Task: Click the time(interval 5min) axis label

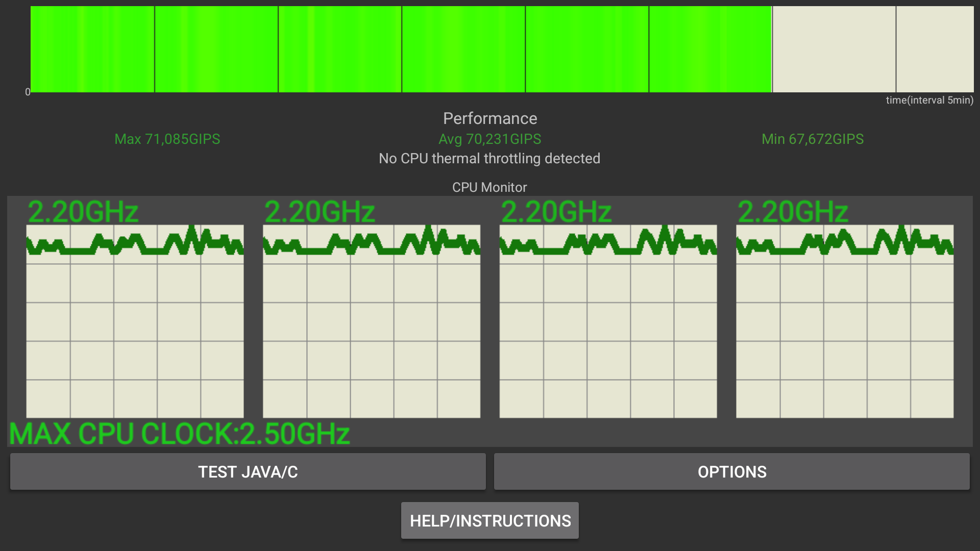Action: pyautogui.click(x=929, y=101)
